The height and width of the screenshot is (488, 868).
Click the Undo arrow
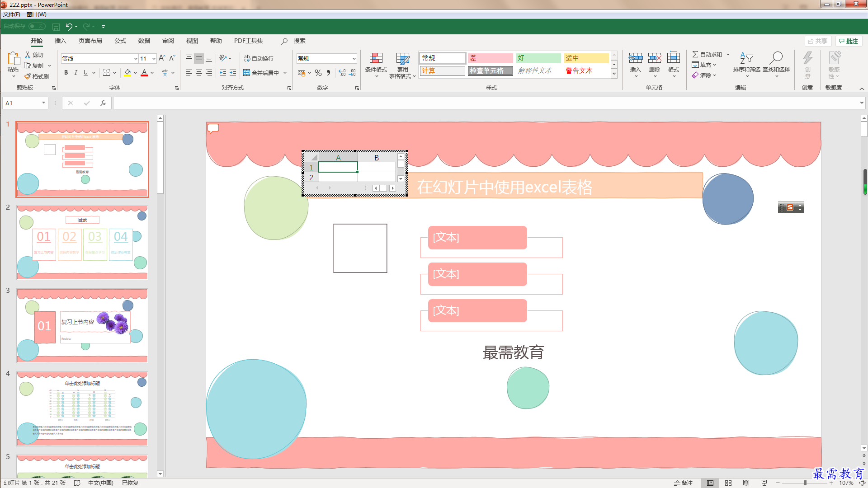coord(69,27)
